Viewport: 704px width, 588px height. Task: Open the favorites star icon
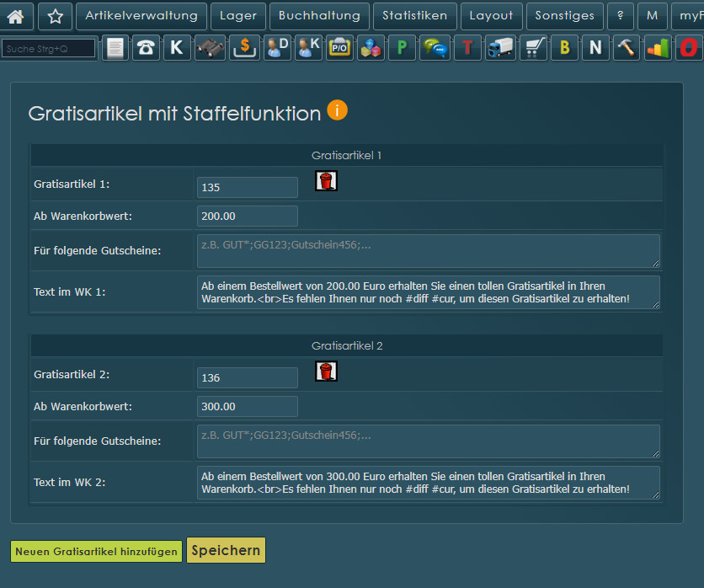coord(56,16)
